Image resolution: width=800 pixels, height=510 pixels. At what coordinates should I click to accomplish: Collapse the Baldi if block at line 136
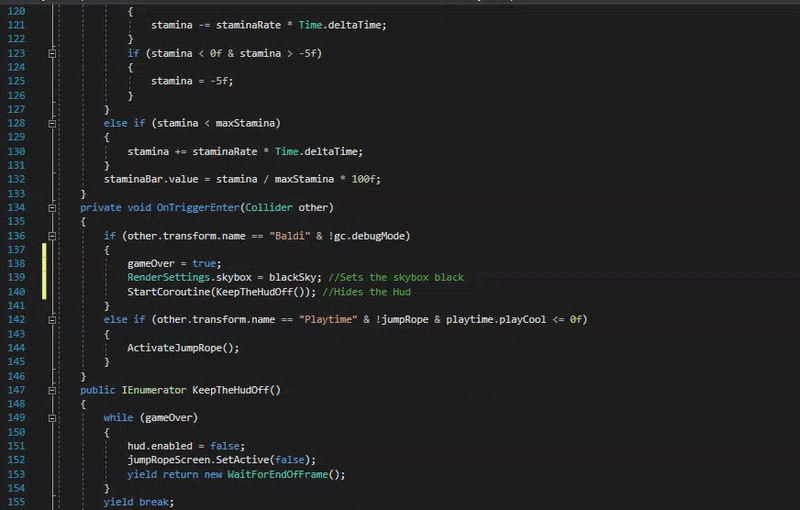[52, 236]
